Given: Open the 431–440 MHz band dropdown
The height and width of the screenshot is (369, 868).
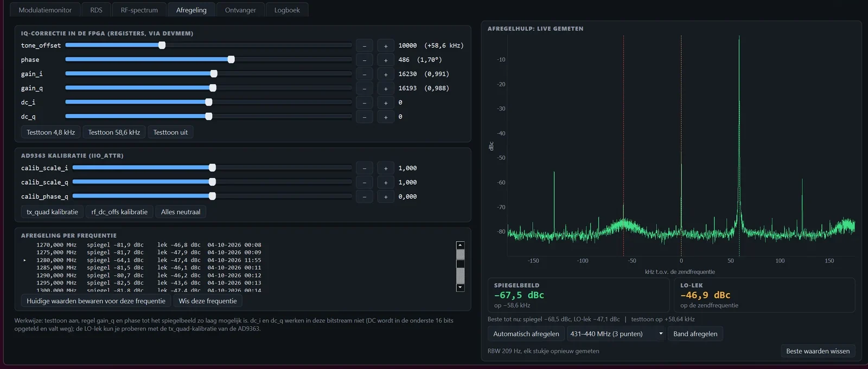Looking at the screenshot, I should 616,334.
